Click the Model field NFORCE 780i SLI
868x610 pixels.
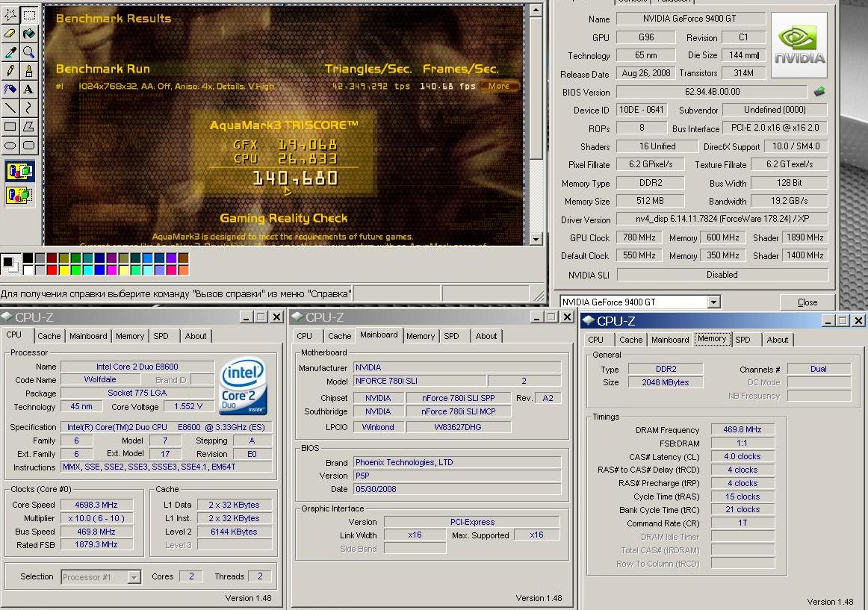point(420,381)
